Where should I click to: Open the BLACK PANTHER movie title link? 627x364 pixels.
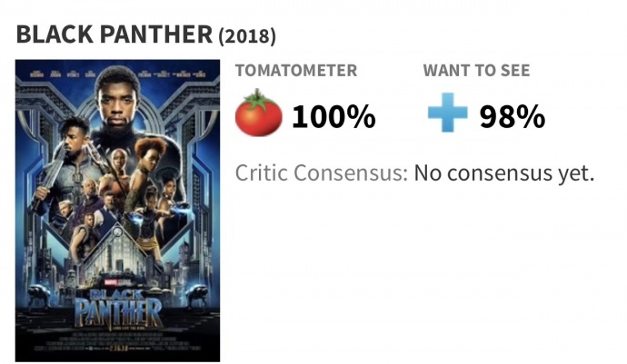point(114,34)
